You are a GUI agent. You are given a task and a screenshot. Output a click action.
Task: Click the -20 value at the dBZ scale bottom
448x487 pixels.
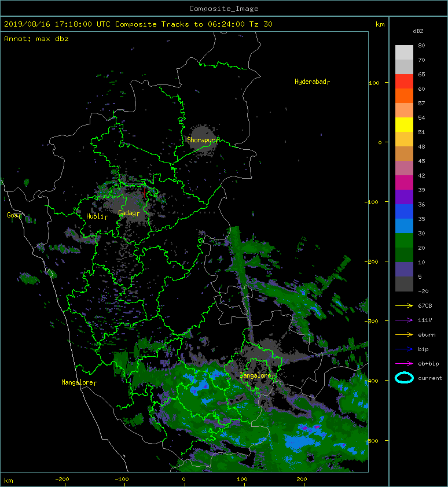tap(423, 291)
